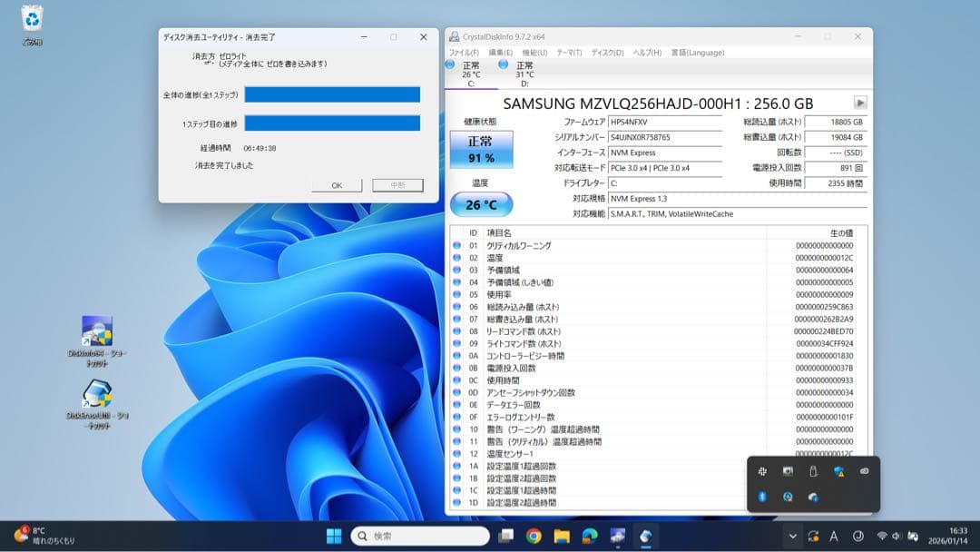The width and height of the screenshot is (980, 552).
Task: Click the 19084 GB total host writes value
Action: click(x=836, y=137)
